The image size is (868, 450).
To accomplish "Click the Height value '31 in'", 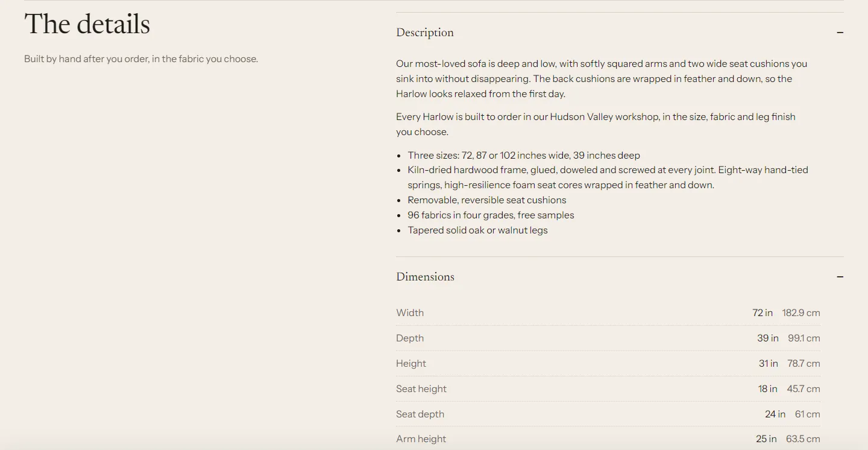I will pyautogui.click(x=769, y=363).
